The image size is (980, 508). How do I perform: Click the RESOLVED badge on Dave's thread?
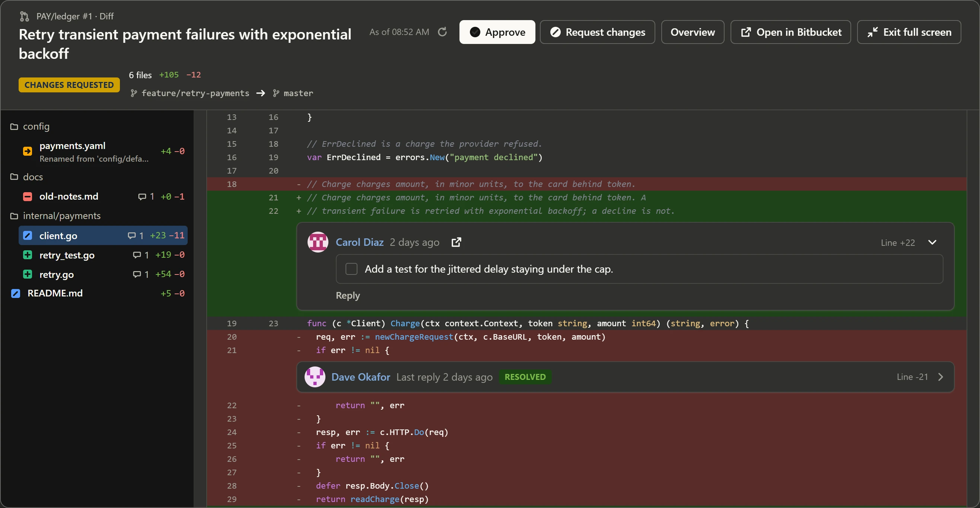[525, 377]
